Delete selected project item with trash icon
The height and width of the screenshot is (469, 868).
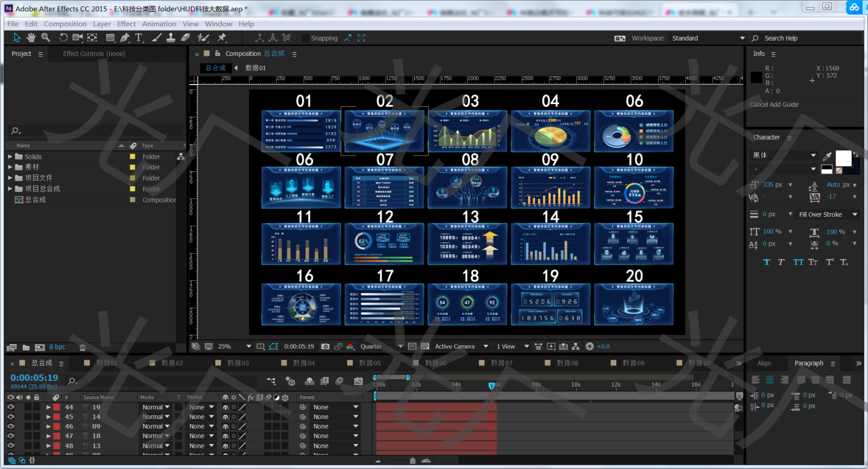[x=82, y=348]
